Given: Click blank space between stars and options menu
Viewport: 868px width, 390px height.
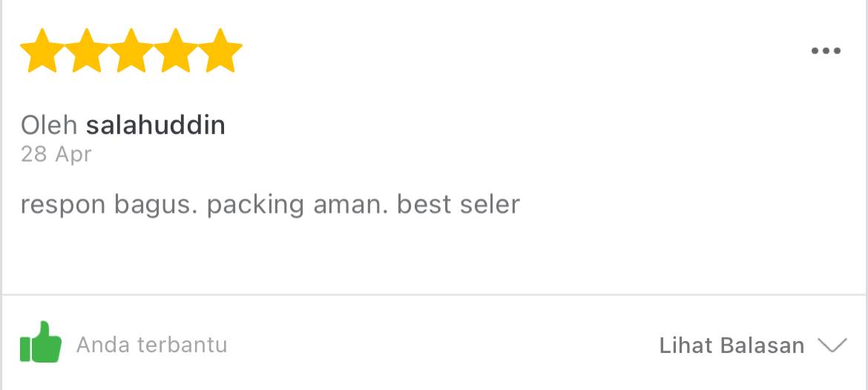Looking at the screenshot, I should click(519, 51).
